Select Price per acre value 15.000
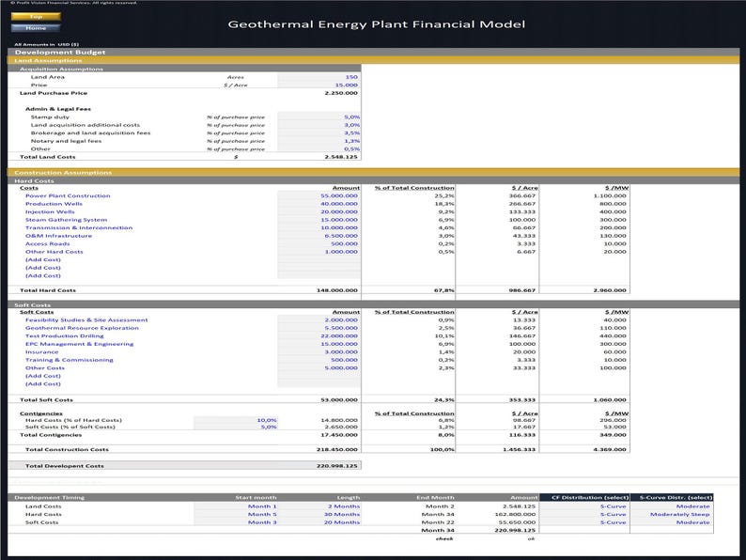The image size is (746, 560). 319,85
